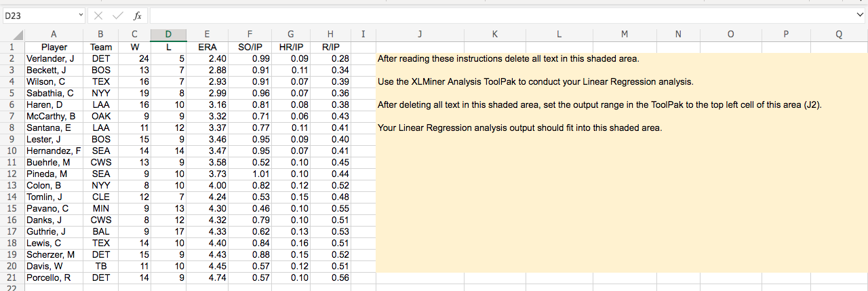Click cell 'Pineda, M'
Screen dimensions: 868x291
54,174
